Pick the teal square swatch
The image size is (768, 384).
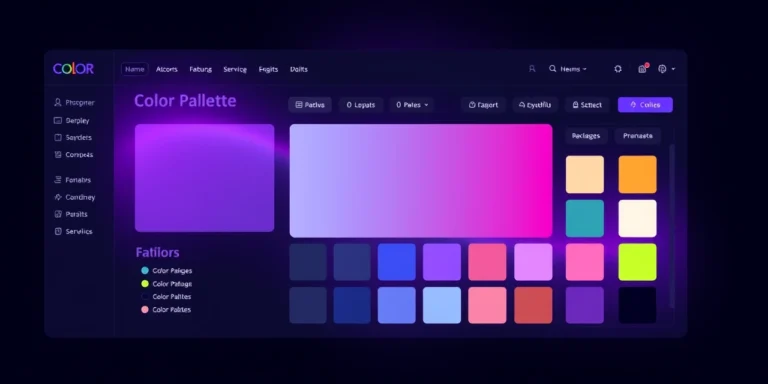coord(585,218)
